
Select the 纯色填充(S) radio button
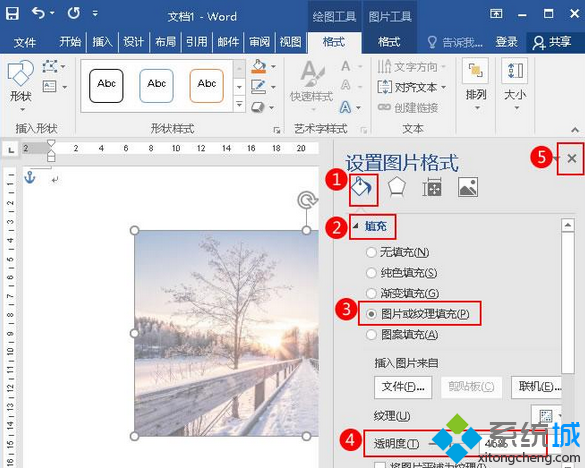pyautogui.click(x=371, y=273)
